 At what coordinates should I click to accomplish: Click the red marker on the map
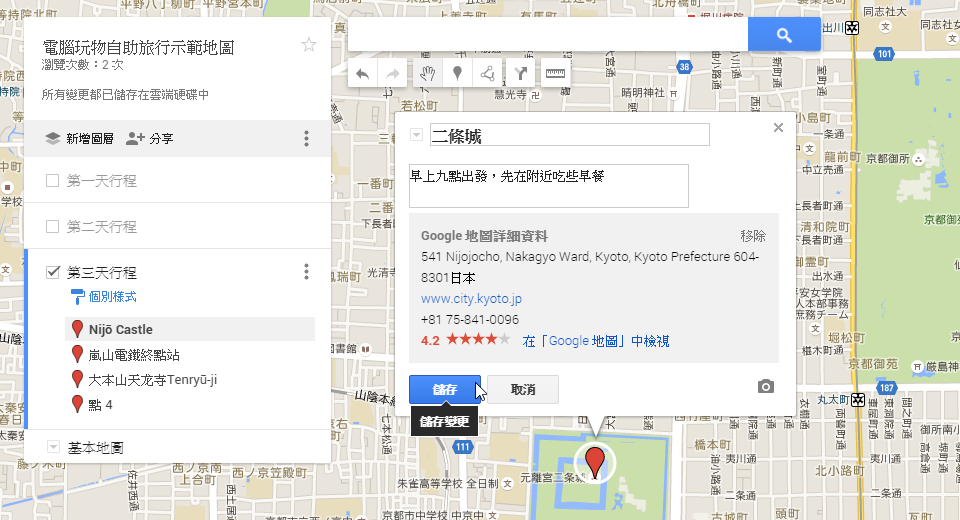(x=594, y=462)
